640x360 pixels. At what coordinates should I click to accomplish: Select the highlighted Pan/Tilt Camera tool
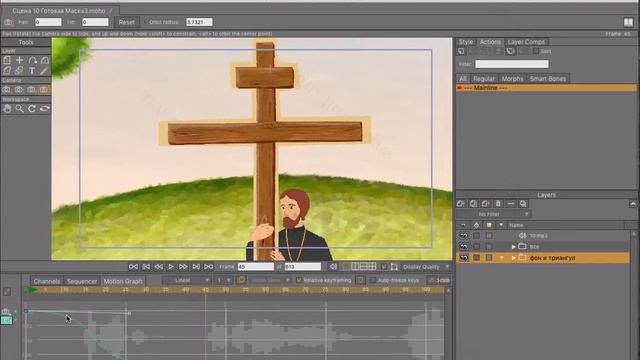pyautogui.click(x=44, y=89)
